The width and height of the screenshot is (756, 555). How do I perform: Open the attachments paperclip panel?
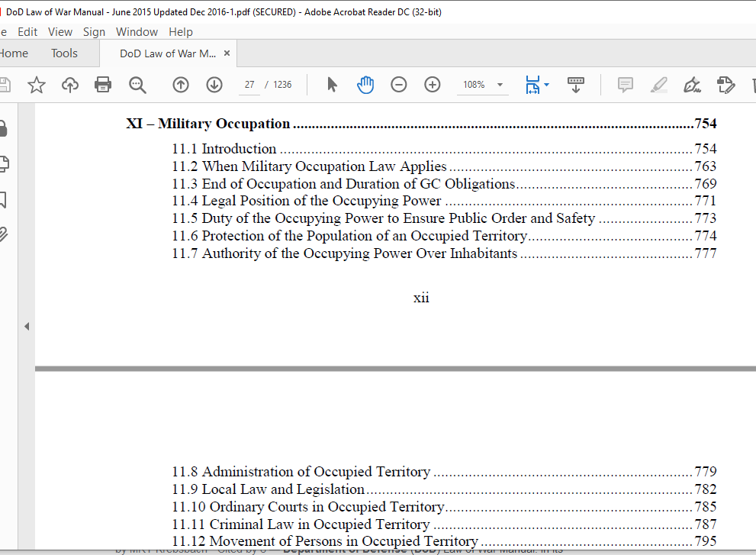click(4, 234)
